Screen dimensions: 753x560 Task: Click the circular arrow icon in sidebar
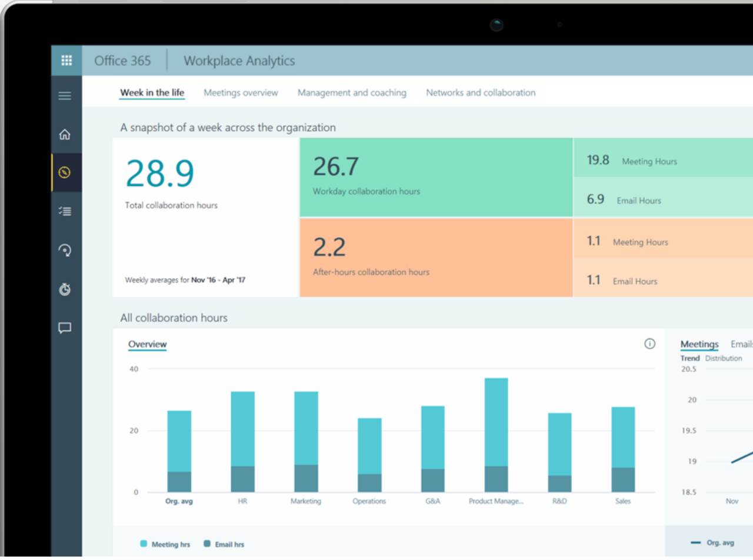click(x=65, y=250)
